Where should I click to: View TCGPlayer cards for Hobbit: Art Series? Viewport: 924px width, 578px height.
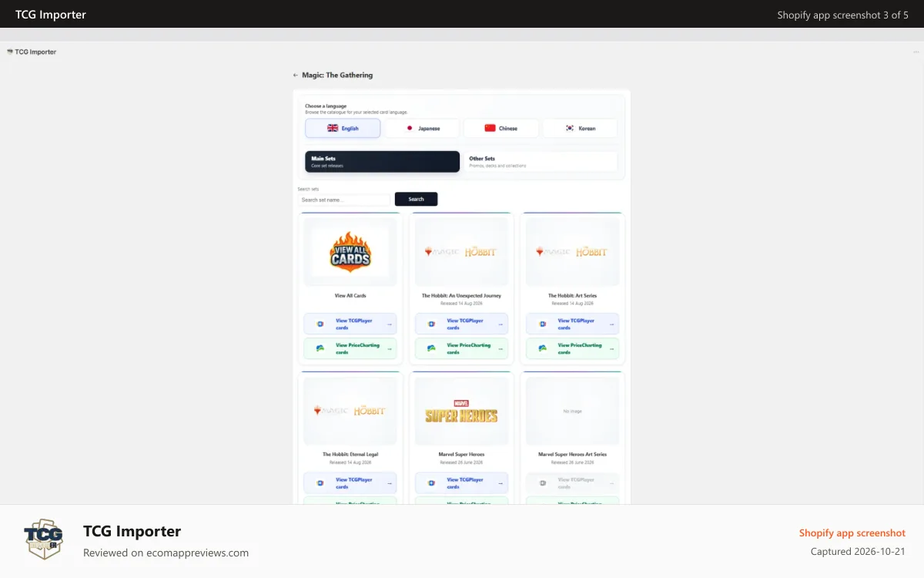point(572,324)
